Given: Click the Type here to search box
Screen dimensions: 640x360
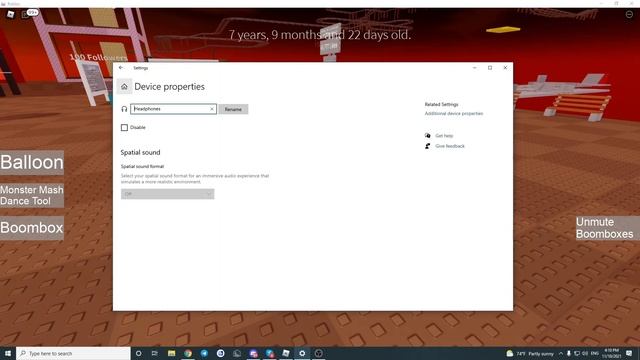Looking at the screenshot, I should click(x=73, y=353).
